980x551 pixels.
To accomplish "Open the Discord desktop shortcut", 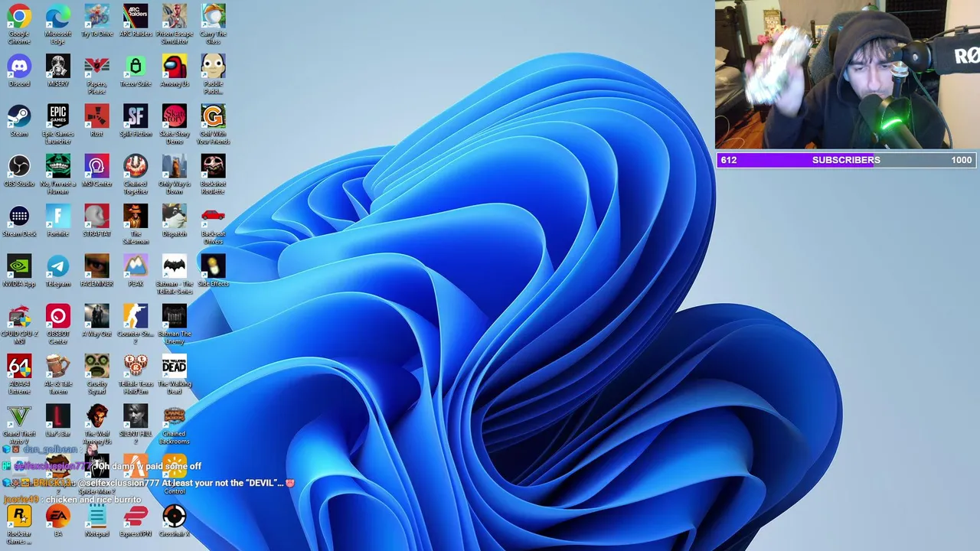I will point(19,70).
